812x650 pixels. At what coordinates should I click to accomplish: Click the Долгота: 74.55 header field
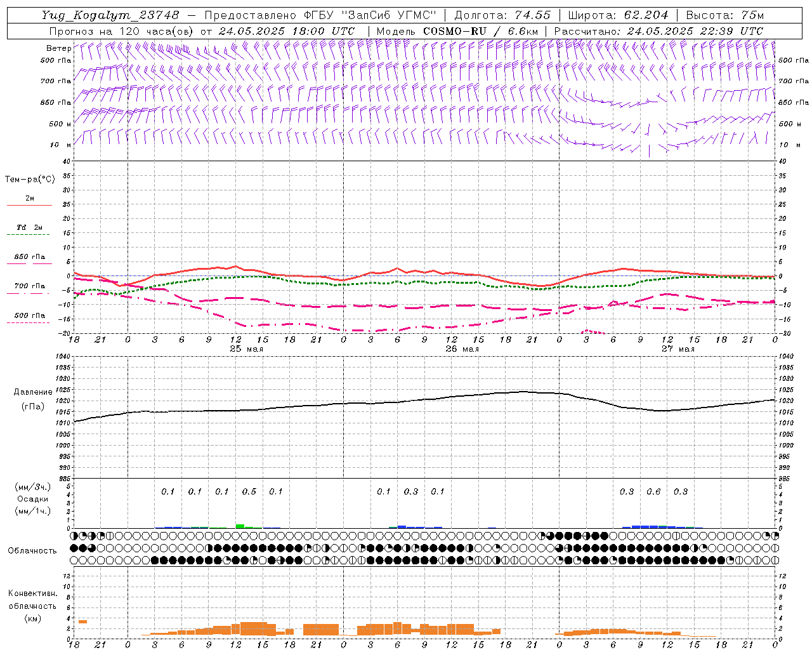click(x=503, y=15)
